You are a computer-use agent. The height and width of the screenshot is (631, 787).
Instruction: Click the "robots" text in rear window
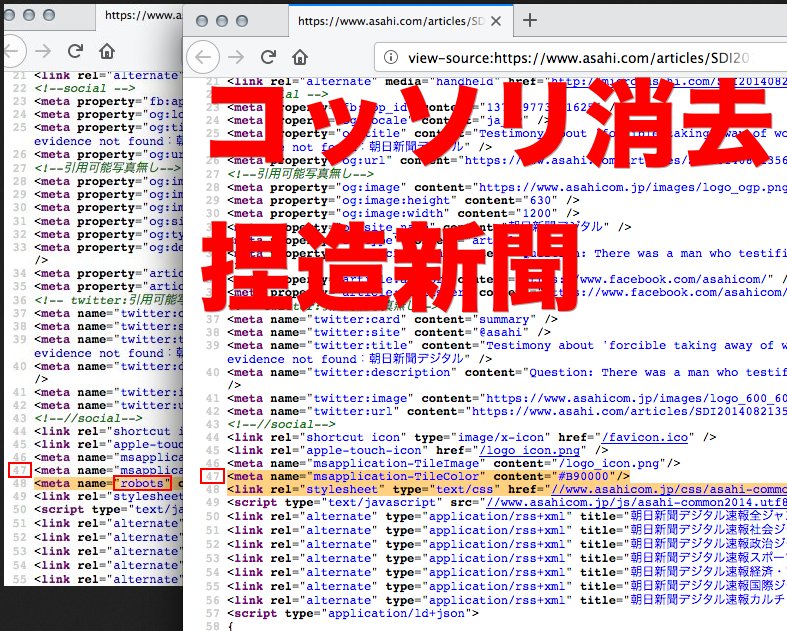tap(142, 483)
